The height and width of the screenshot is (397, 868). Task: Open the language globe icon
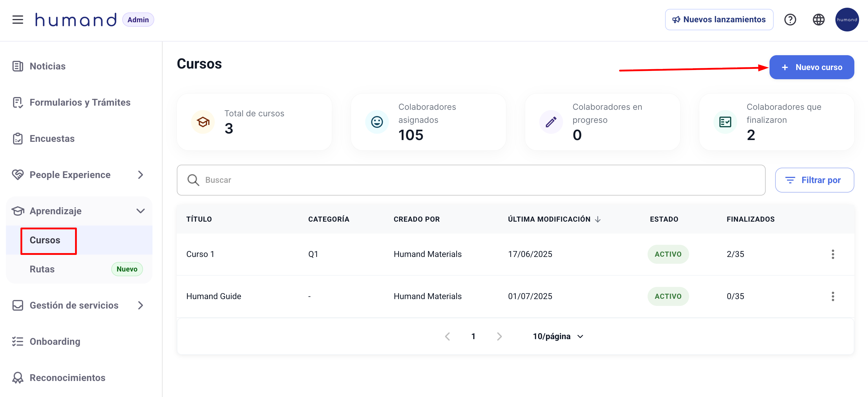pyautogui.click(x=818, y=20)
